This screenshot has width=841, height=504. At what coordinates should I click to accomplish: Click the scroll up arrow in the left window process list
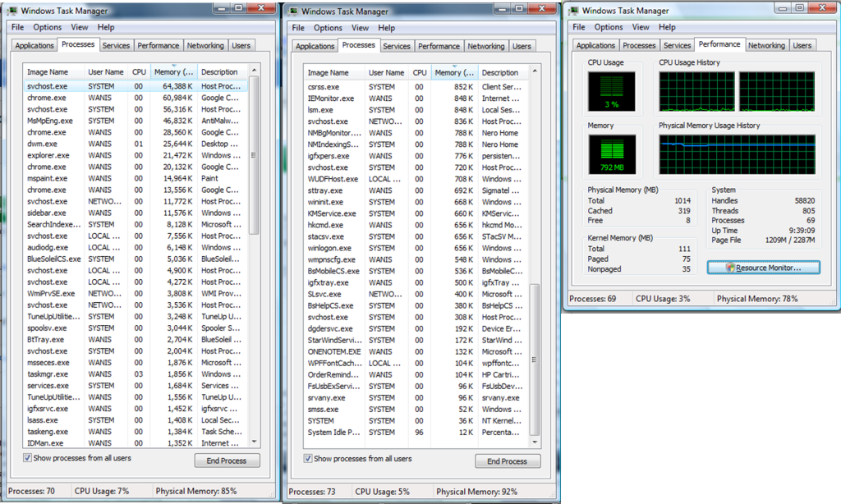[255, 71]
